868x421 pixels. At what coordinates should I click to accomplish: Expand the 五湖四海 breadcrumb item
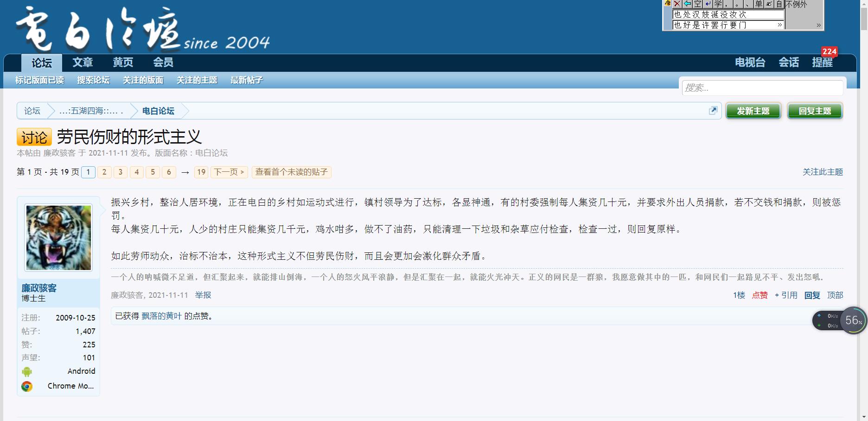pyautogui.click(x=91, y=111)
